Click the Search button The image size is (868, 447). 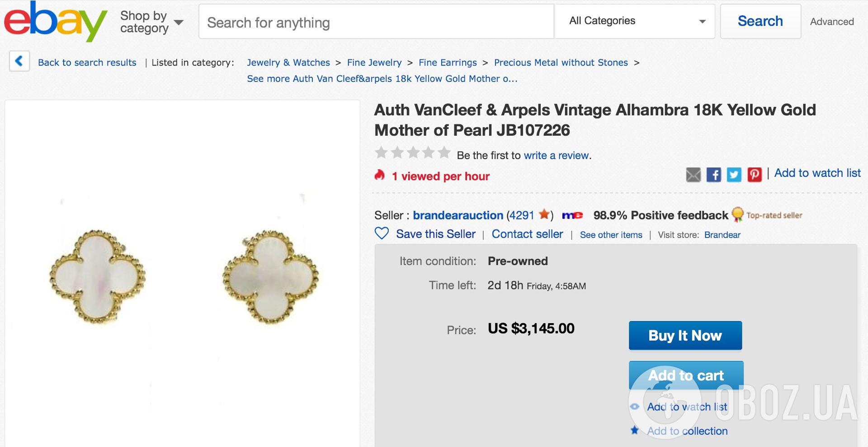click(760, 21)
